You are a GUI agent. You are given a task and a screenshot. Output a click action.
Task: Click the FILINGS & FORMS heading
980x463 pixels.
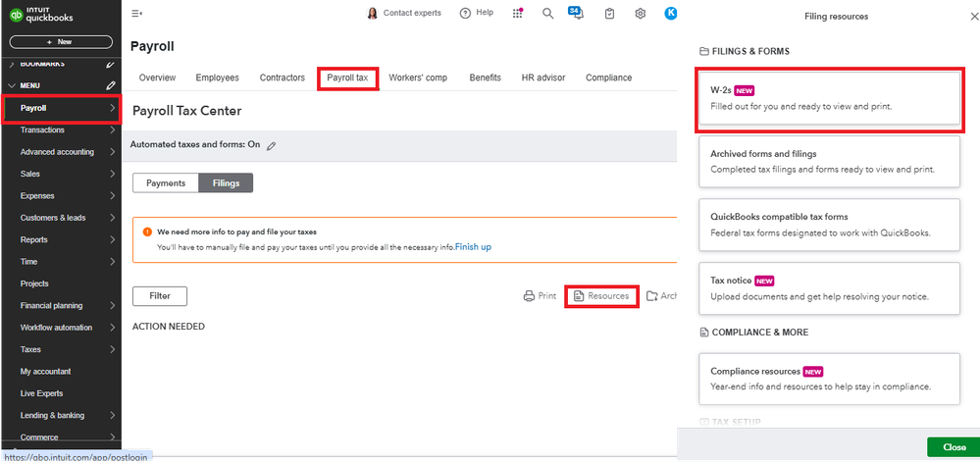point(750,51)
